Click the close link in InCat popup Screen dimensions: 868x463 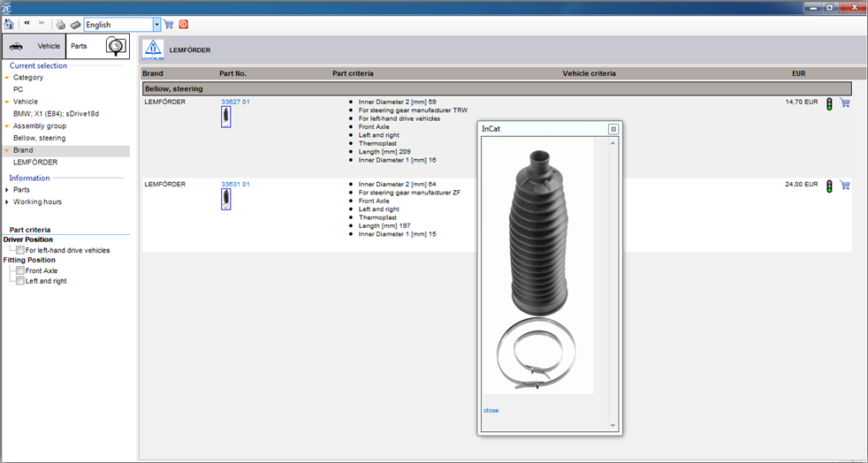pyautogui.click(x=491, y=411)
